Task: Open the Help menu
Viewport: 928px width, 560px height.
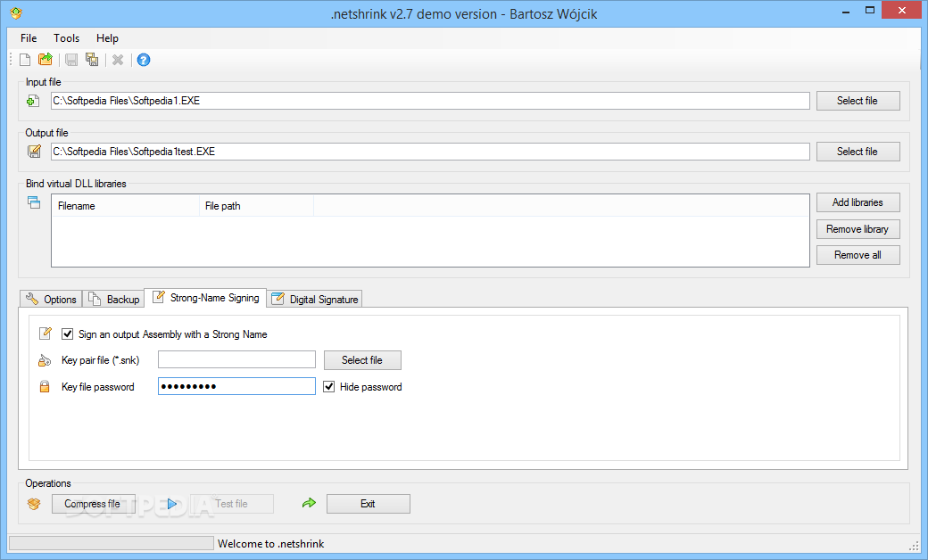Action: click(107, 37)
